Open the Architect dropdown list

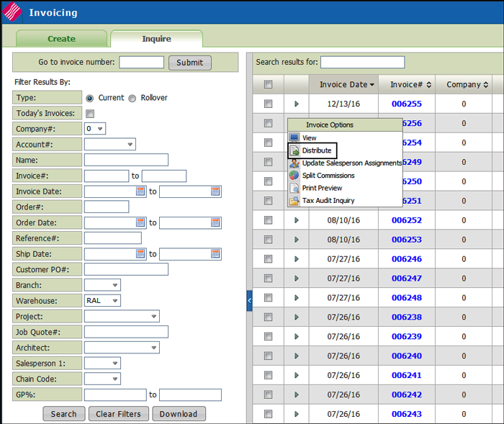click(x=121, y=348)
